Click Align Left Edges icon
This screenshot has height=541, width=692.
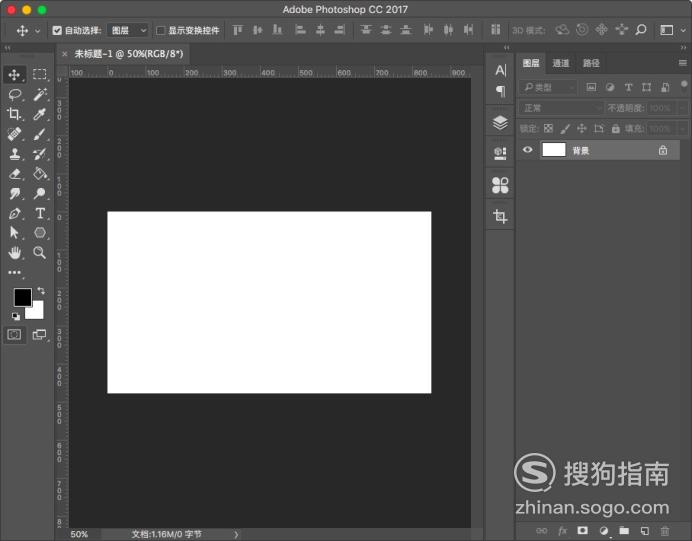tap(300, 30)
